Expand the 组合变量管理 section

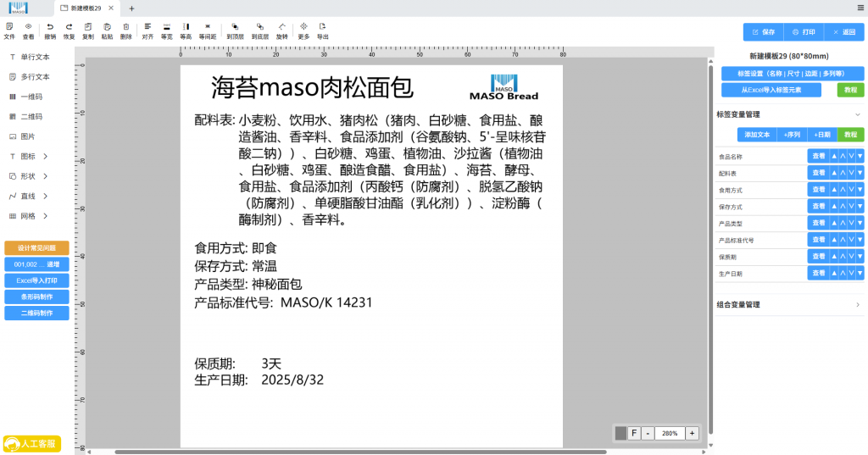tap(858, 304)
